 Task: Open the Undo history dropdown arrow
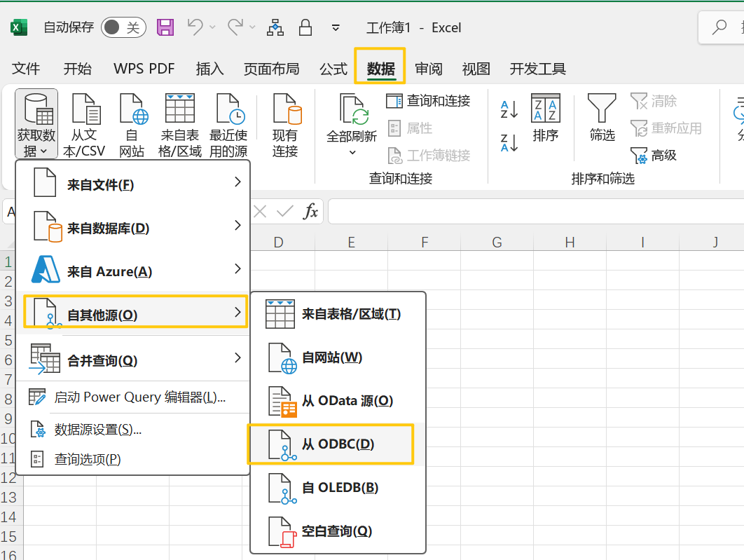(212, 27)
